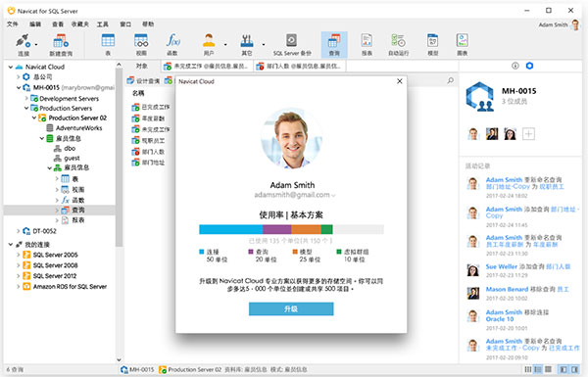Open the 用户 user dropdown arrow

(x=225, y=45)
